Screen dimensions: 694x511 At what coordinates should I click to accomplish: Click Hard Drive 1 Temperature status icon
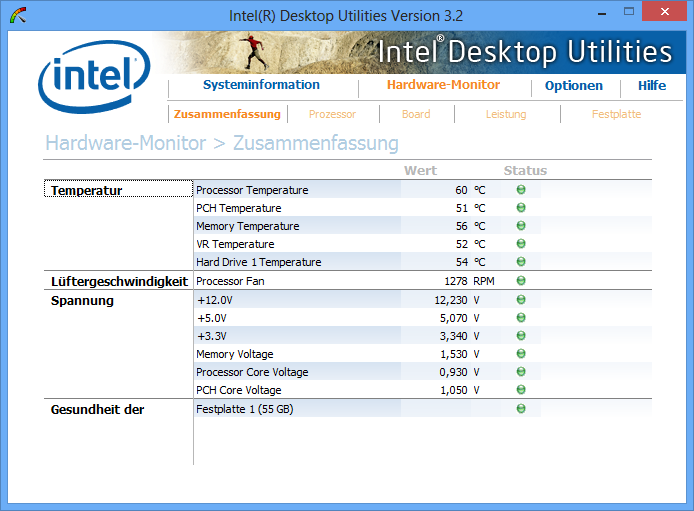pyautogui.click(x=521, y=261)
